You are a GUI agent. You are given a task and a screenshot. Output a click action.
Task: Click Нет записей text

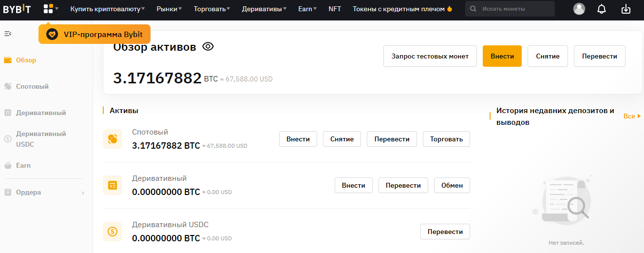tap(566, 242)
